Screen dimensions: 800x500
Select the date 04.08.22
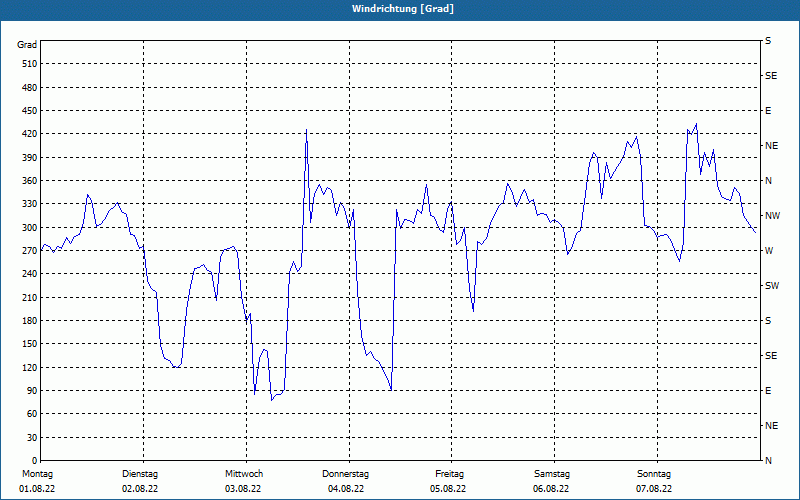point(346,489)
